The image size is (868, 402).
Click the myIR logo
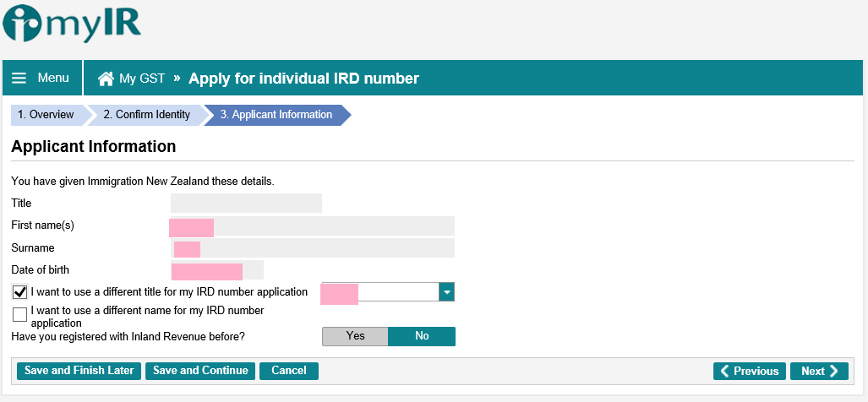click(71, 24)
